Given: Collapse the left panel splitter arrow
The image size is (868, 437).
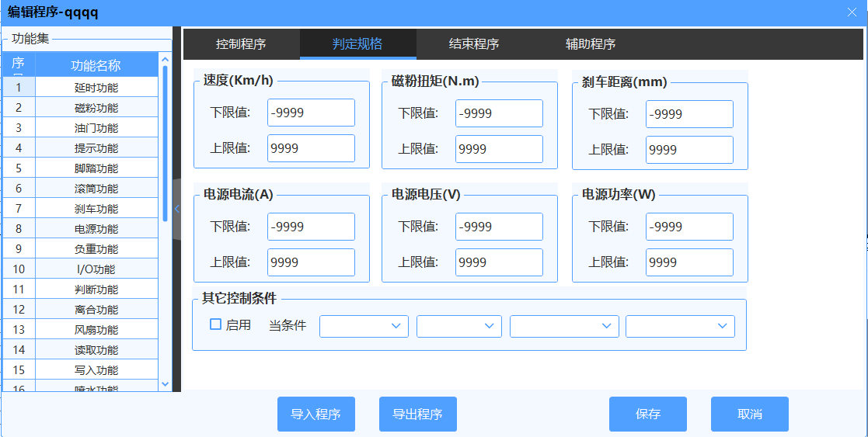Looking at the screenshot, I should pyautogui.click(x=177, y=209).
